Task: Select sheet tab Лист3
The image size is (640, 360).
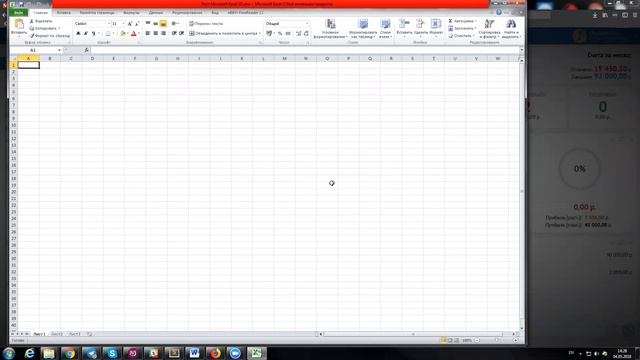Action: tap(74, 334)
